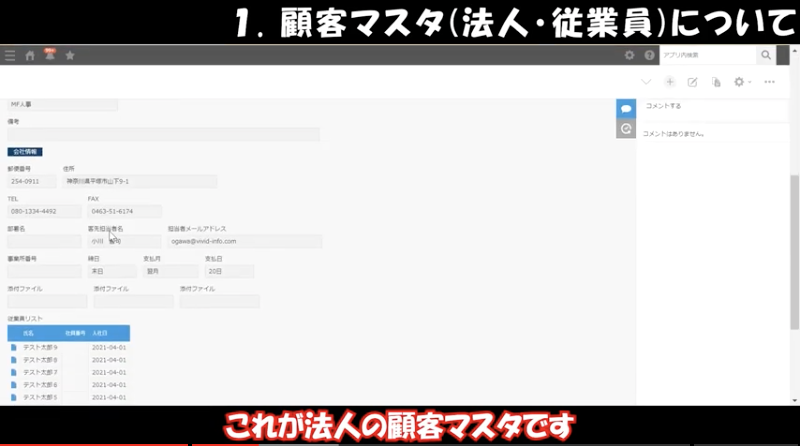Open the three-dot more options menu
Screen dimensions: 800x446
pyautogui.click(x=769, y=82)
